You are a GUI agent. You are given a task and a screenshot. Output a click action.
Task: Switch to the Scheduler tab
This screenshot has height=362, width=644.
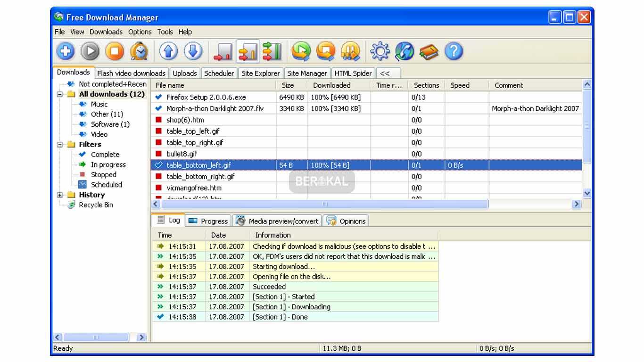(219, 73)
